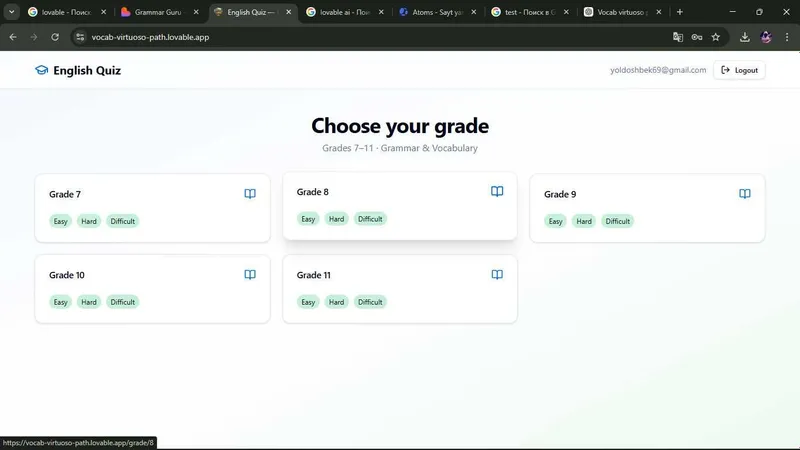Select the Difficult badge on Grade 11

click(370, 302)
